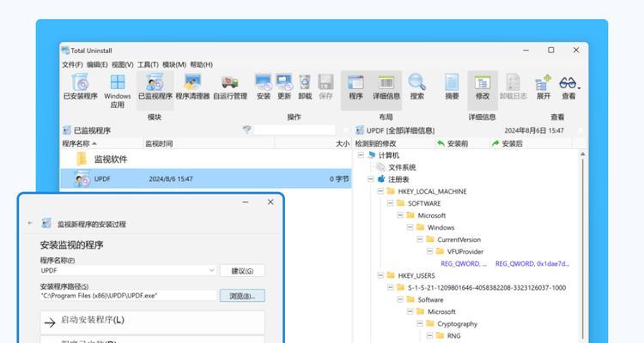Screen dimensions: 644x343
Task: Toggle the 程序 layout icon
Action: pos(355,82)
